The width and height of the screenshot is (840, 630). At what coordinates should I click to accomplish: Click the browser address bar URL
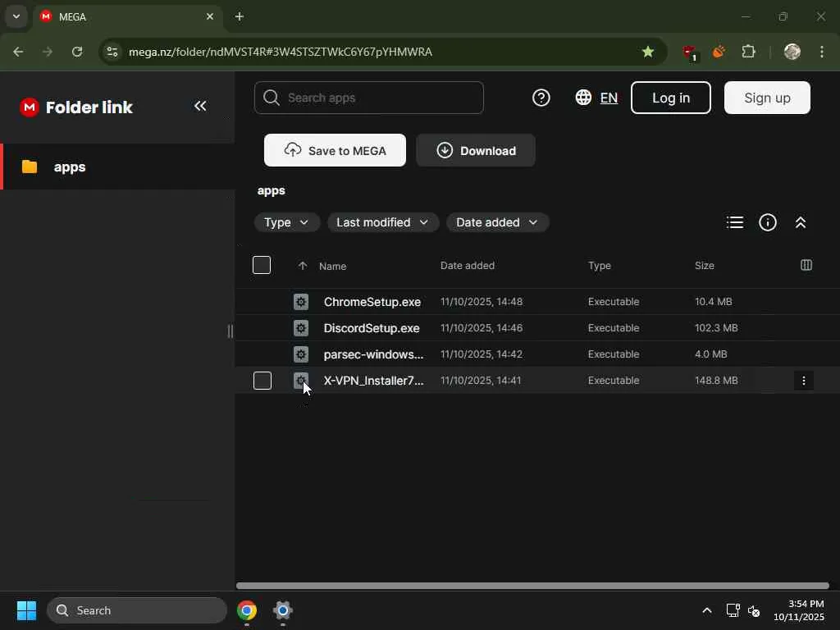coord(281,52)
